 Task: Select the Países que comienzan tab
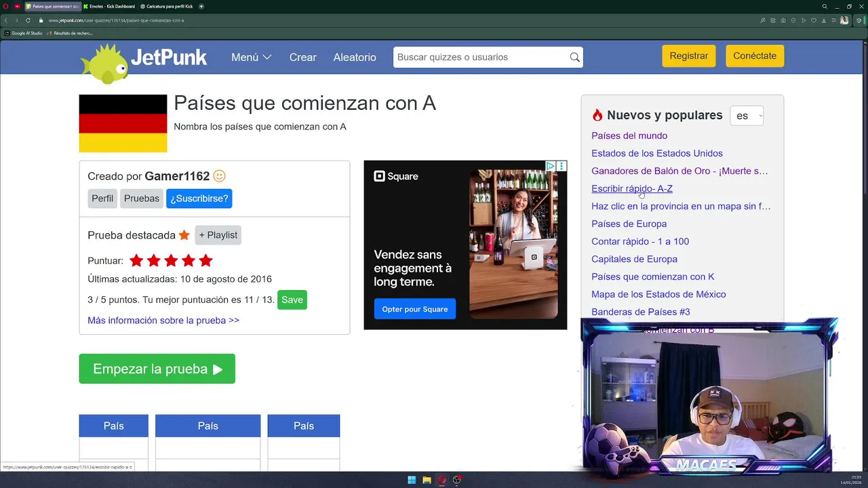52,6
